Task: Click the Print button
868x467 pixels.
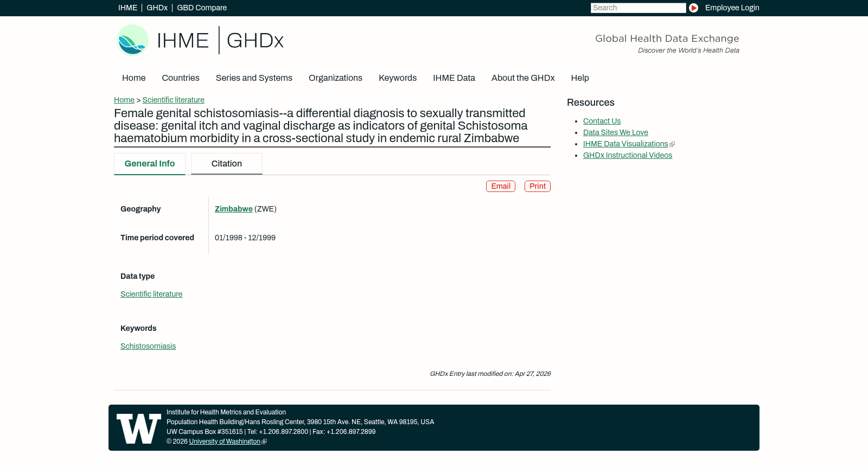Action: click(x=538, y=186)
